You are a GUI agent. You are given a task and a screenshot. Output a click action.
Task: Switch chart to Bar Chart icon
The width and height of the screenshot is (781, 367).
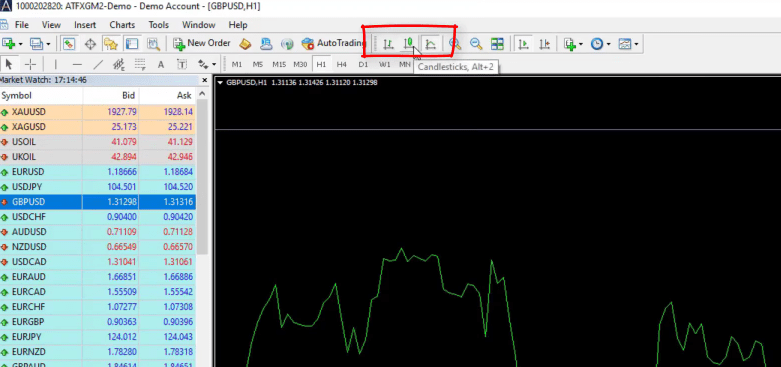pos(389,44)
